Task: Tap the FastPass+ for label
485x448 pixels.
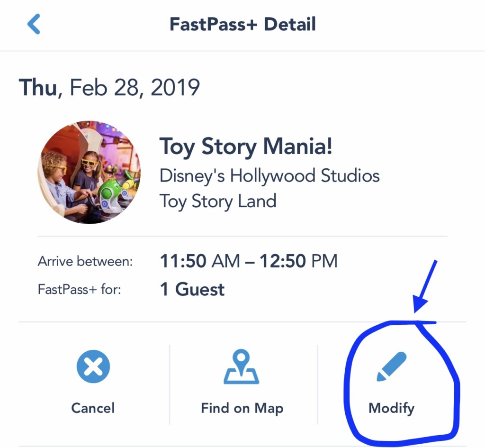Action: 80,289
